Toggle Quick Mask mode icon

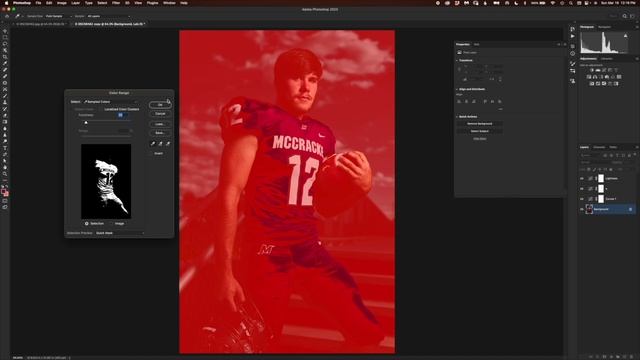pyautogui.click(x=5, y=201)
